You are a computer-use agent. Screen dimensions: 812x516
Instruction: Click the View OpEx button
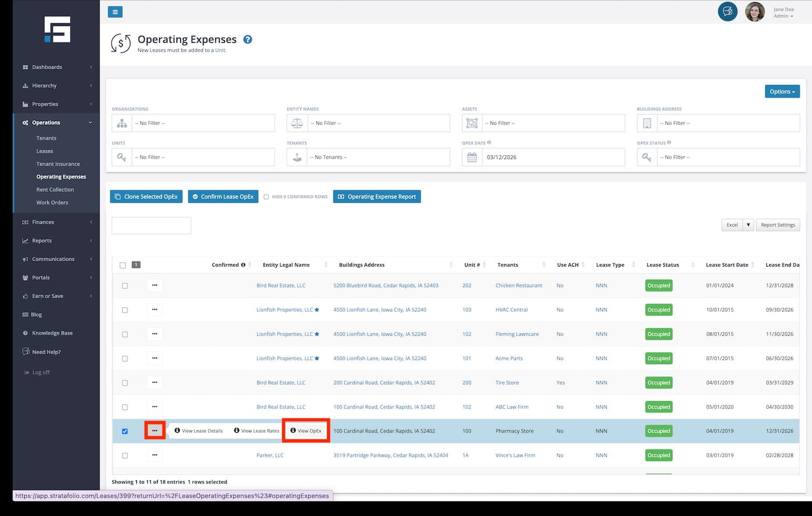pos(306,431)
